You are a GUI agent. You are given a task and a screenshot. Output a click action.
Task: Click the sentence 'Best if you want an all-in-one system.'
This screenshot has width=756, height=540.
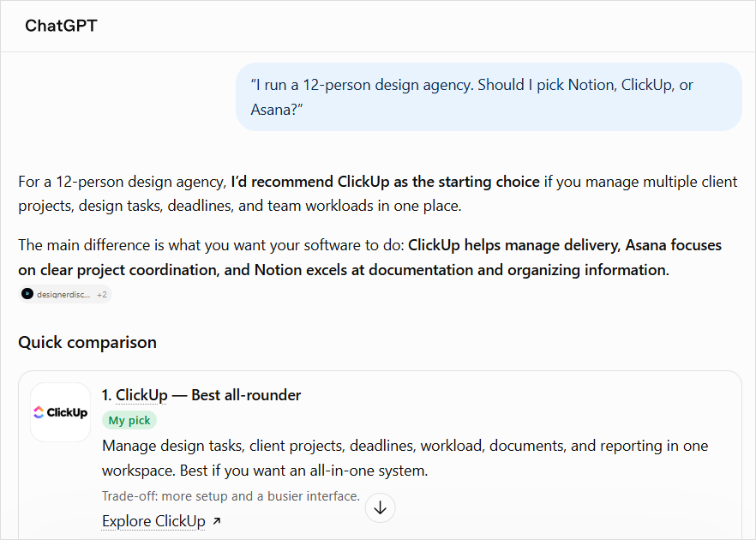tap(303, 470)
